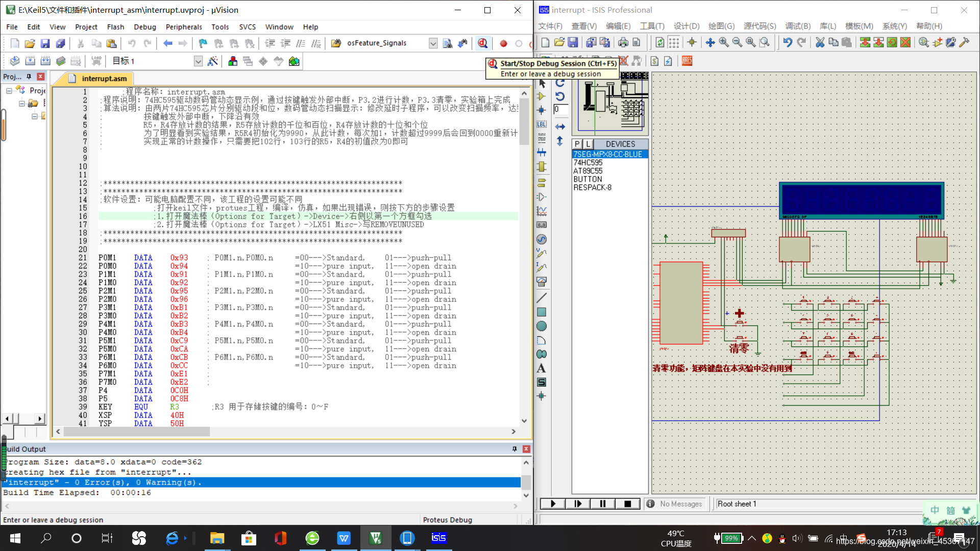
Task: Toggle grid display icon in Proteus
Action: (674, 42)
